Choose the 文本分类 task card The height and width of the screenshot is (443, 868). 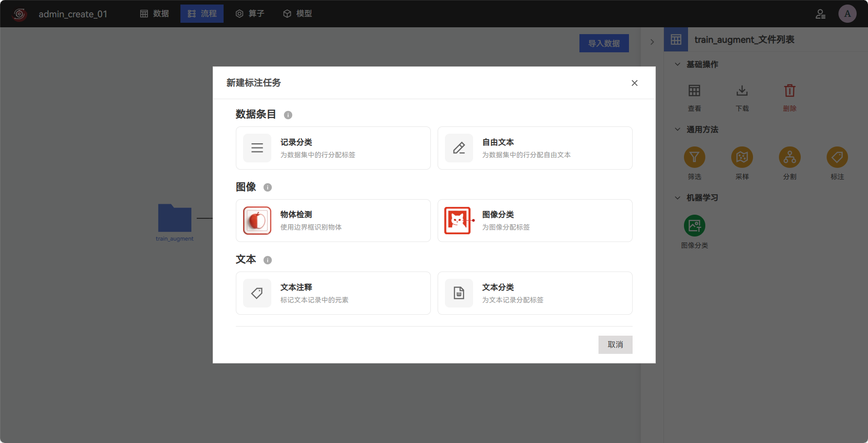point(535,293)
